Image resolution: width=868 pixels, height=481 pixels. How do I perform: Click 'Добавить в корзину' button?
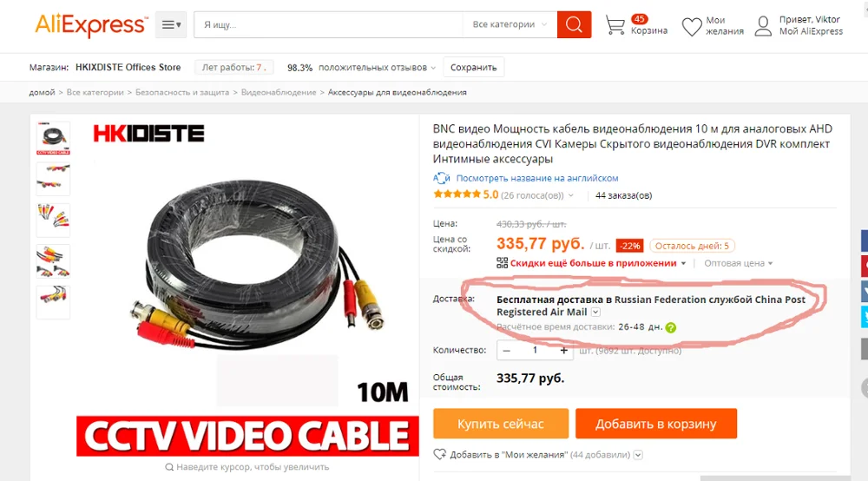[656, 424]
